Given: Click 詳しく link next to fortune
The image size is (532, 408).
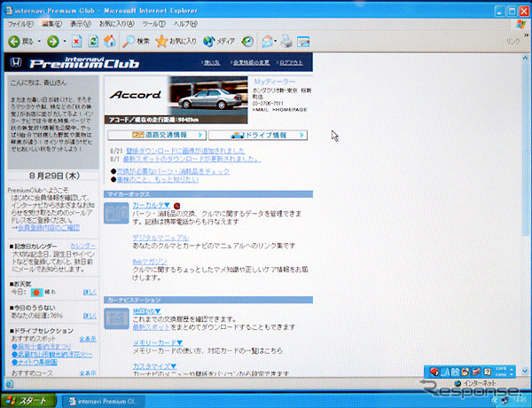Looking at the screenshot, I should point(90,316).
